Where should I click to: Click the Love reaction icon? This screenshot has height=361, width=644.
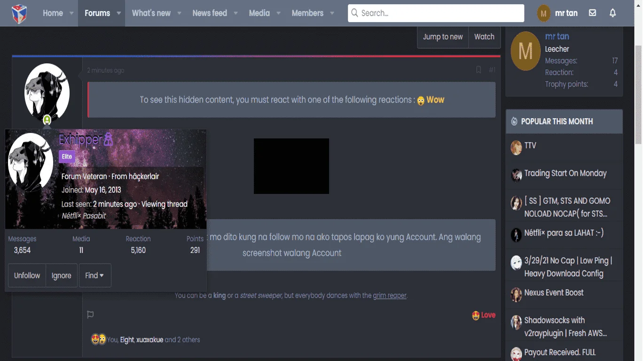pyautogui.click(x=476, y=315)
